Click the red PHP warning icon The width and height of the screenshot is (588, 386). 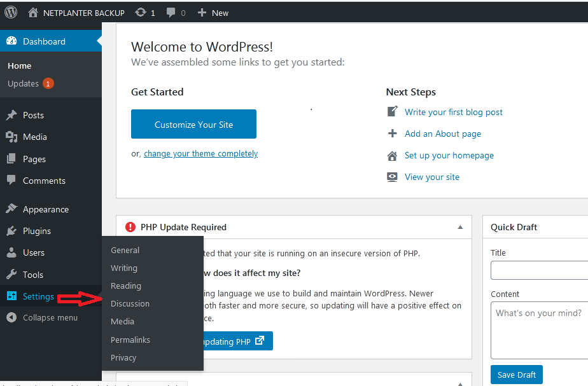[x=130, y=227]
